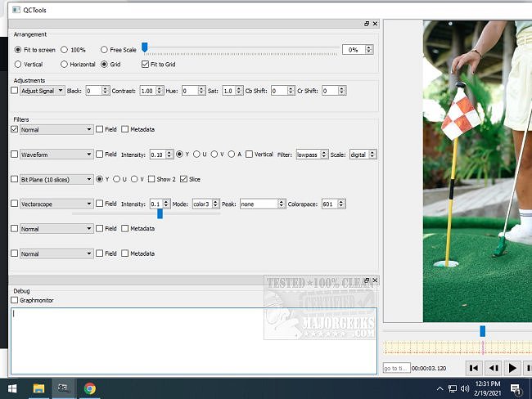
Task: Select the Free Scale radio button
Action: pyautogui.click(x=104, y=50)
